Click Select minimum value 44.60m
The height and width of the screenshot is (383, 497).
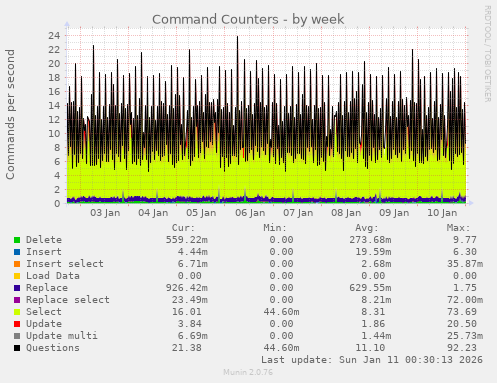point(281,312)
